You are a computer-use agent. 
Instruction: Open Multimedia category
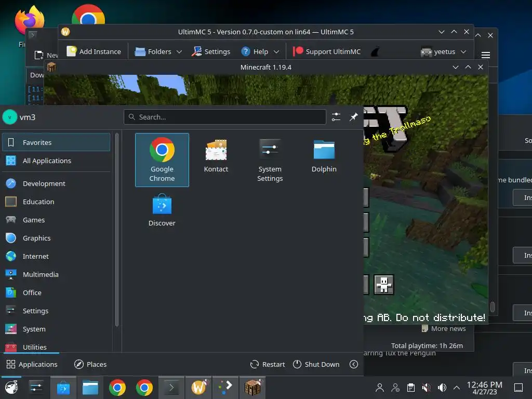[x=56, y=274]
